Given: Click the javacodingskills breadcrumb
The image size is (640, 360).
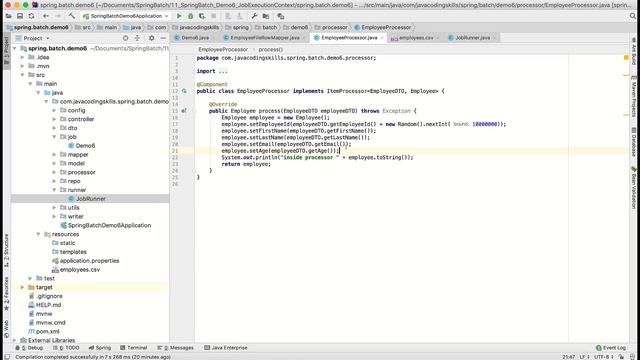Looking at the screenshot, I should click(x=196, y=27).
